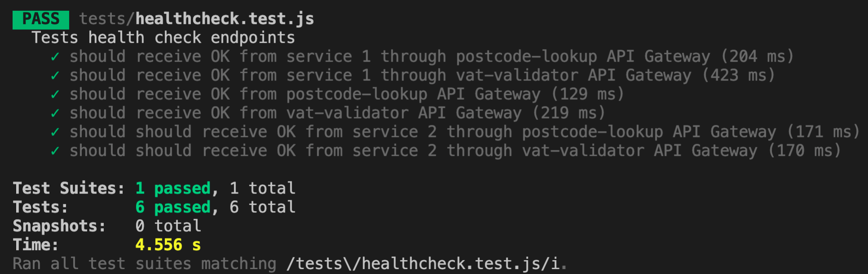Viewport: 868px width, 274px height.
Task: Click checkmark next to 129 ms test
Action: click(x=55, y=95)
